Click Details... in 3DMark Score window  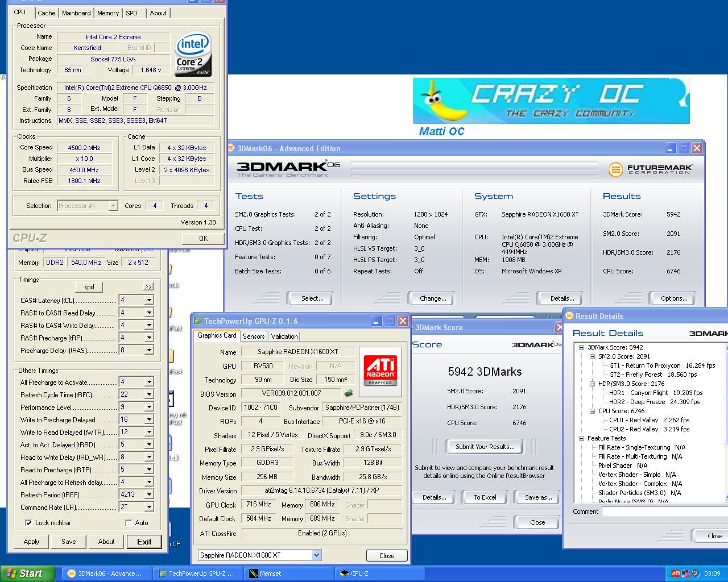pos(434,497)
